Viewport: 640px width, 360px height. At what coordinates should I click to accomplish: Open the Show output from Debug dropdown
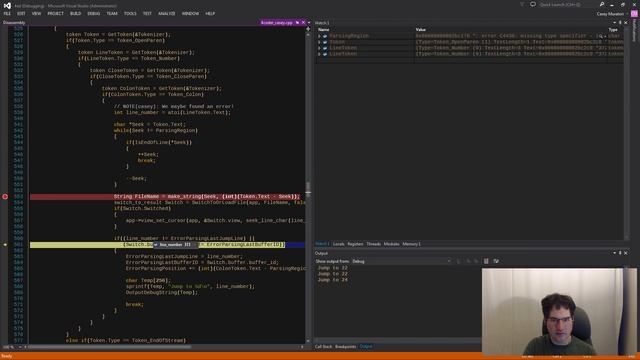401,261
